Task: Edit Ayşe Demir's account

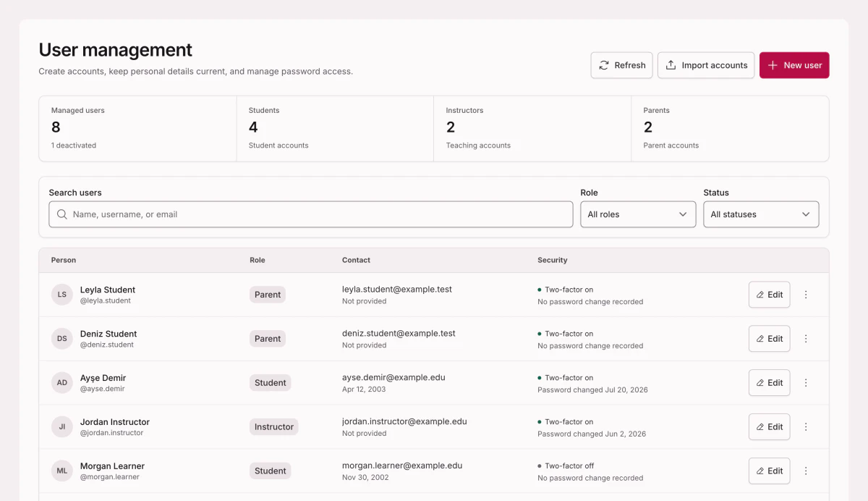Action: click(x=769, y=383)
